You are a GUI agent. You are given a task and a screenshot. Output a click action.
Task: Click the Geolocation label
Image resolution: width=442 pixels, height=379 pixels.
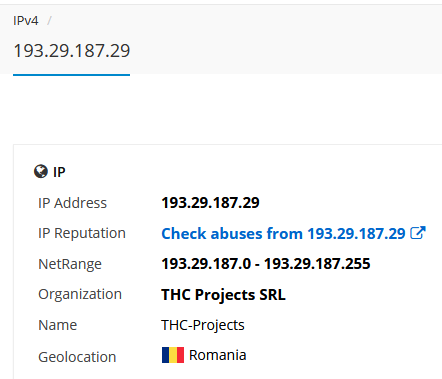(x=77, y=357)
